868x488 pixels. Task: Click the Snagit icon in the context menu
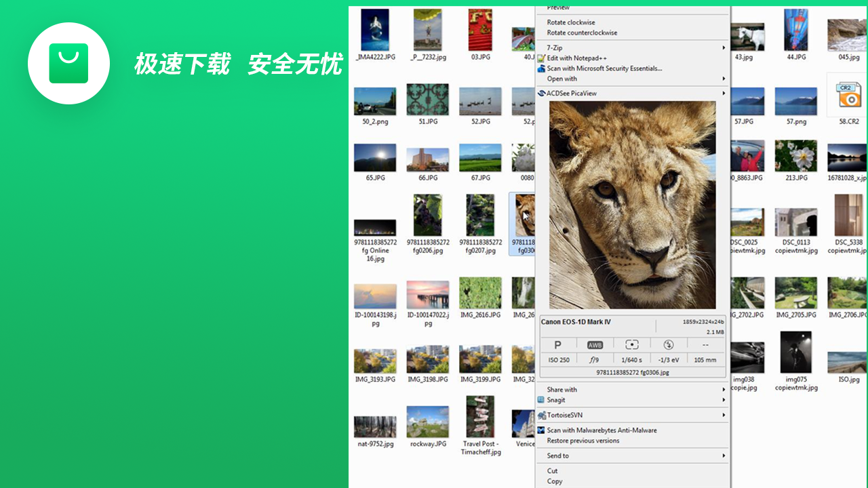(x=541, y=400)
